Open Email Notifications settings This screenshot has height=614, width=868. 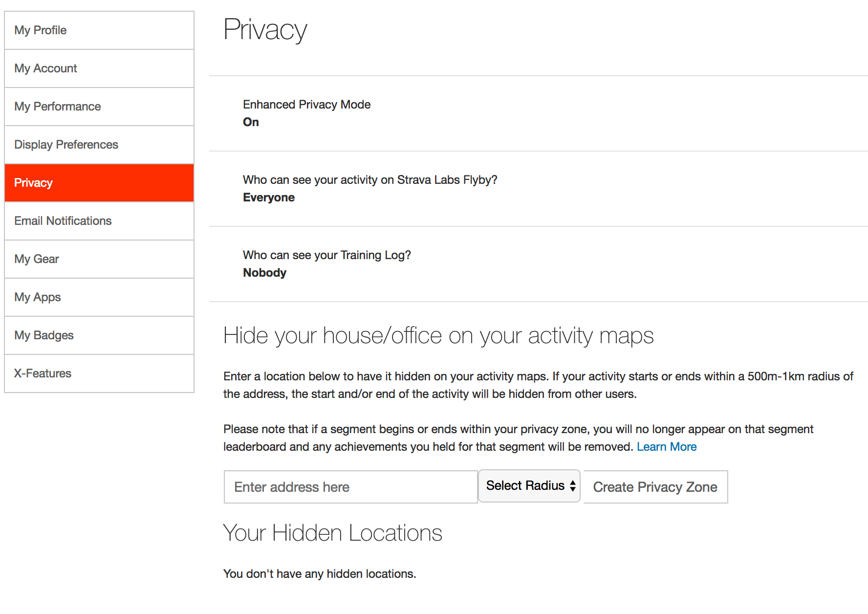[x=99, y=221]
